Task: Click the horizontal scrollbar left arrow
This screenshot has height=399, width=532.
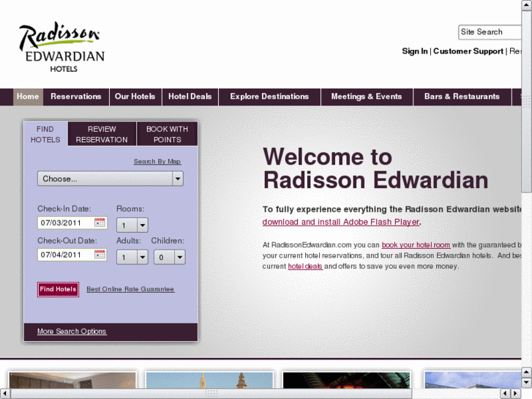Action: (4, 394)
